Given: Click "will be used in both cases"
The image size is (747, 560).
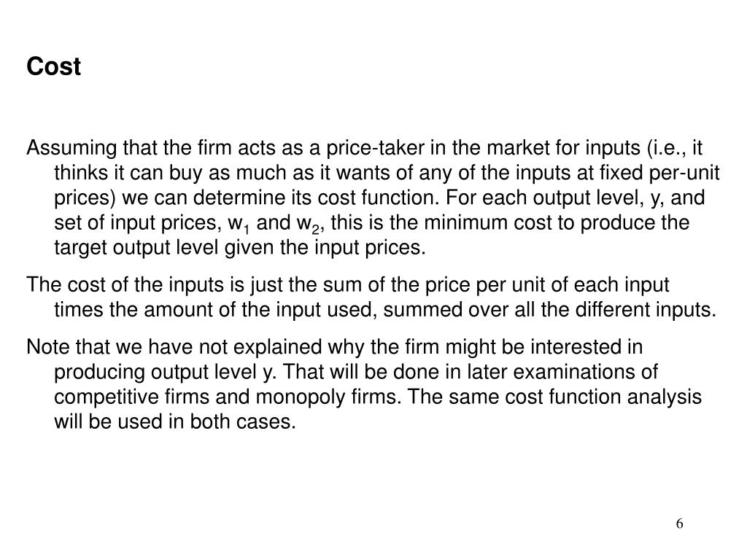Looking at the screenshot, I should pyautogui.click(x=174, y=421).
